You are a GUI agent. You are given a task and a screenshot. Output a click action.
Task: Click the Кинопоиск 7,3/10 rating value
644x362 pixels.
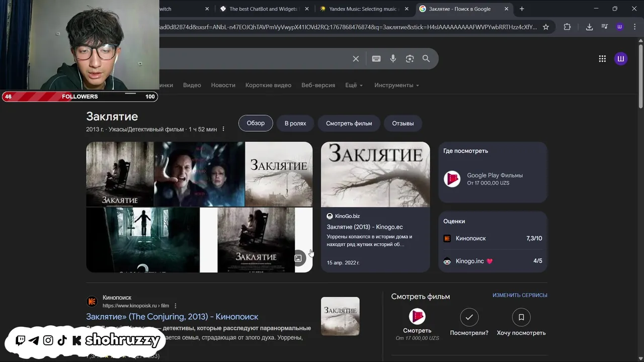[x=534, y=238]
